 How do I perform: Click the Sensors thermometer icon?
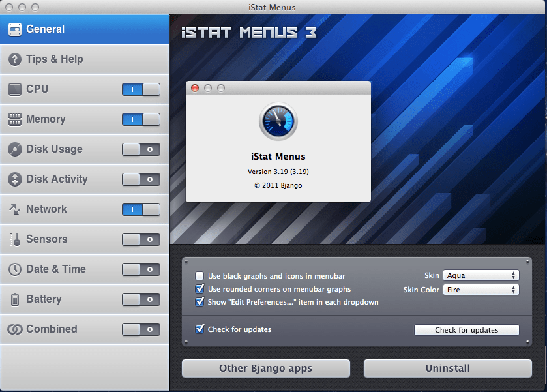tap(15, 239)
